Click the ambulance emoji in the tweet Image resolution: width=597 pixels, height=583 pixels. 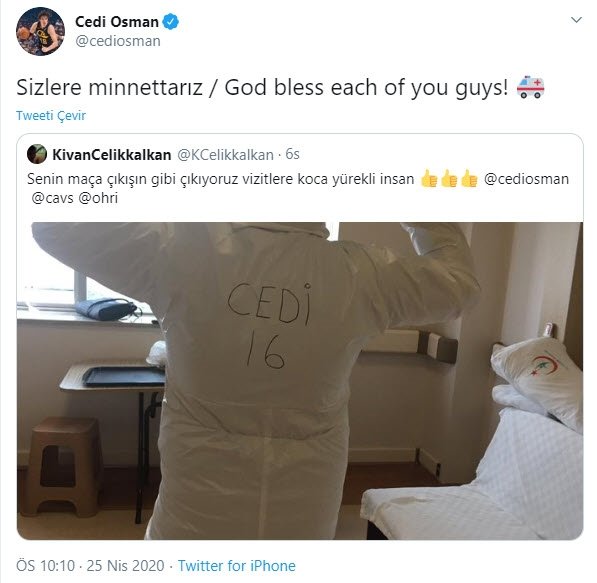coord(530,87)
